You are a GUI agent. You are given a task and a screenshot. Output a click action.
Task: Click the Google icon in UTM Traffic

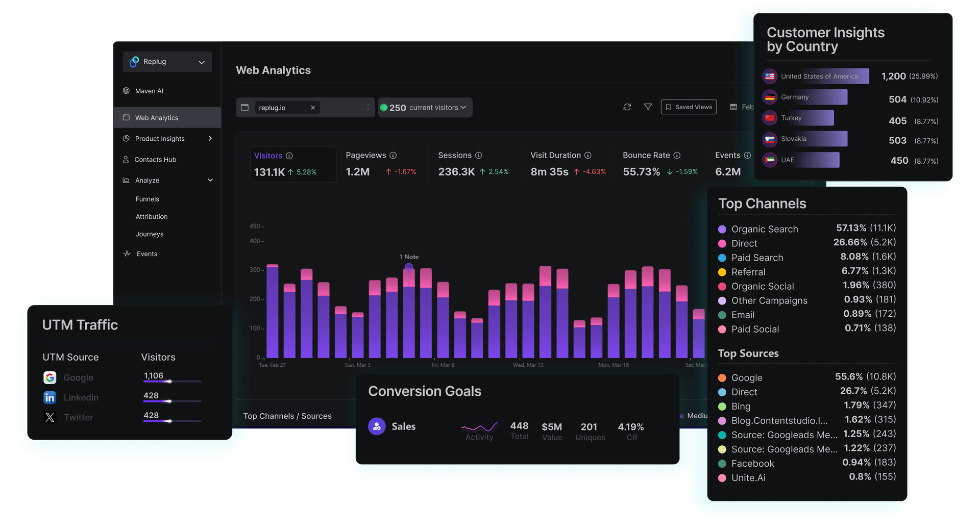coord(50,377)
